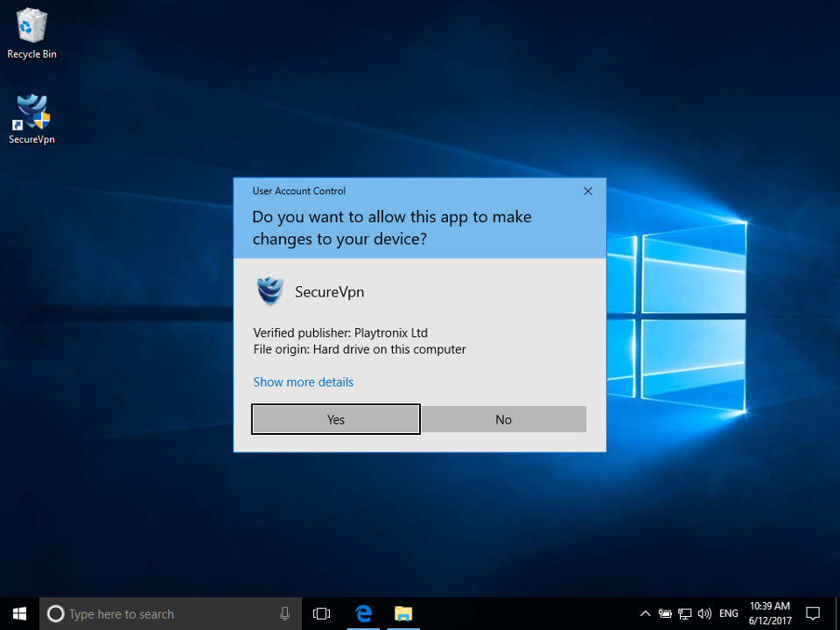Click the battery/power tray icon
The image size is (840, 630).
[x=665, y=614]
